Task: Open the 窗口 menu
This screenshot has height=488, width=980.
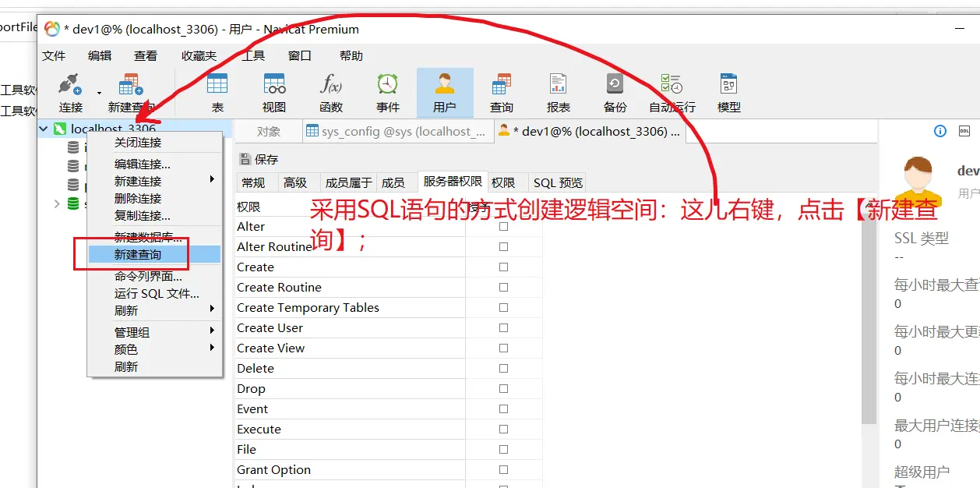Action: pyautogui.click(x=300, y=55)
